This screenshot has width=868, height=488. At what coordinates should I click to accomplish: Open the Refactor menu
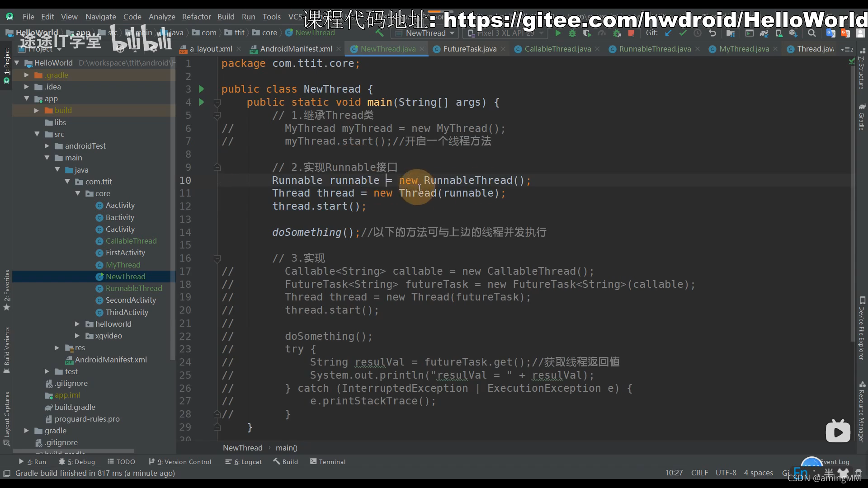tap(196, 17)
